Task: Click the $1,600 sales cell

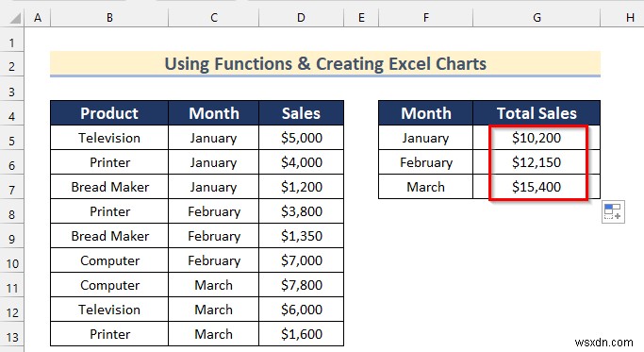Action: point(301,334)
